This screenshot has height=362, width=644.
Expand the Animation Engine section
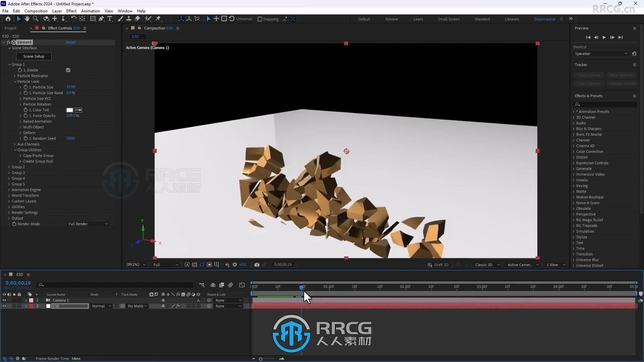coord(9,190)
